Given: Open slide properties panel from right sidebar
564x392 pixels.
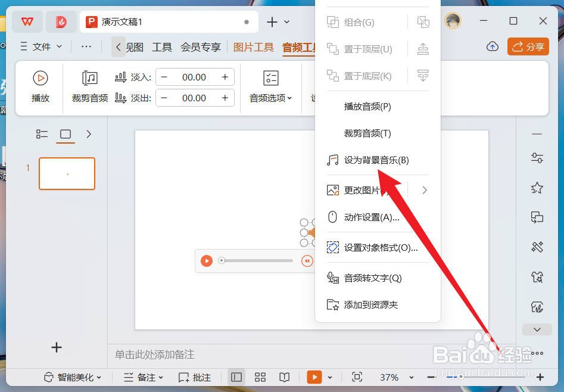Looking at the screenshot, I should (x=537, y=158).
